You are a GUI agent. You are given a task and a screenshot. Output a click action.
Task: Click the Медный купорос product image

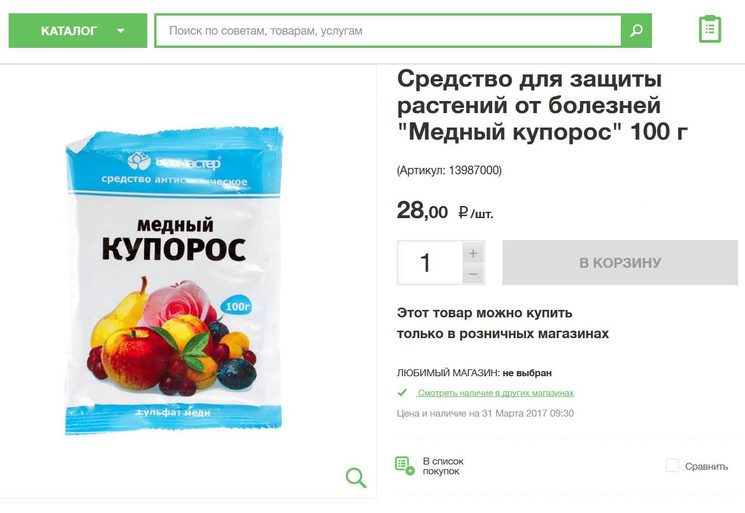click(175, 283)
